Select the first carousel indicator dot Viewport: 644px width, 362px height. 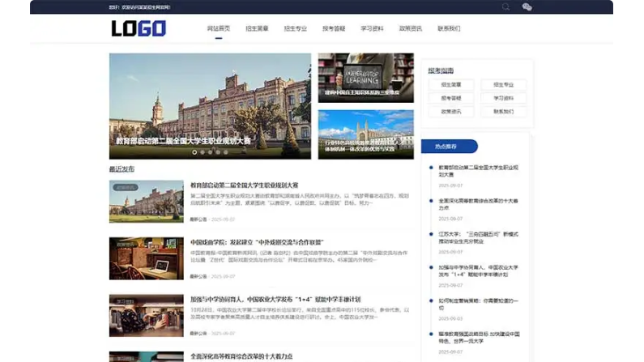pyautogui.click(x=194, y=152)
